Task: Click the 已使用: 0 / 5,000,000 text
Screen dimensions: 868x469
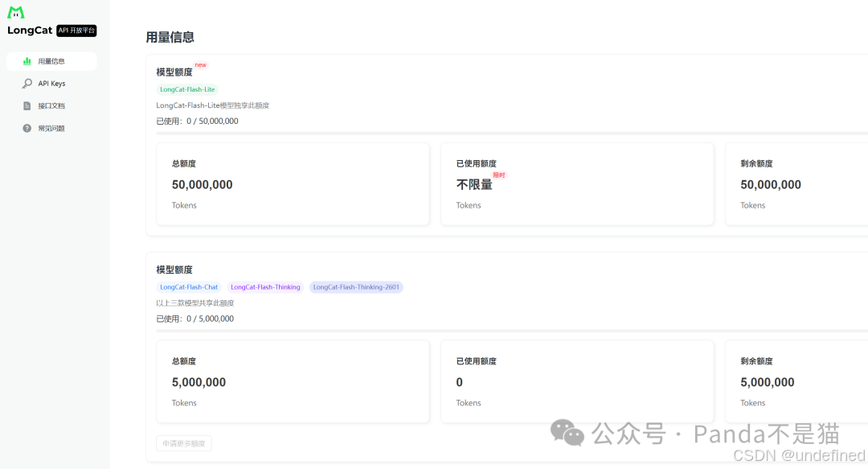Action: point(194,319)
